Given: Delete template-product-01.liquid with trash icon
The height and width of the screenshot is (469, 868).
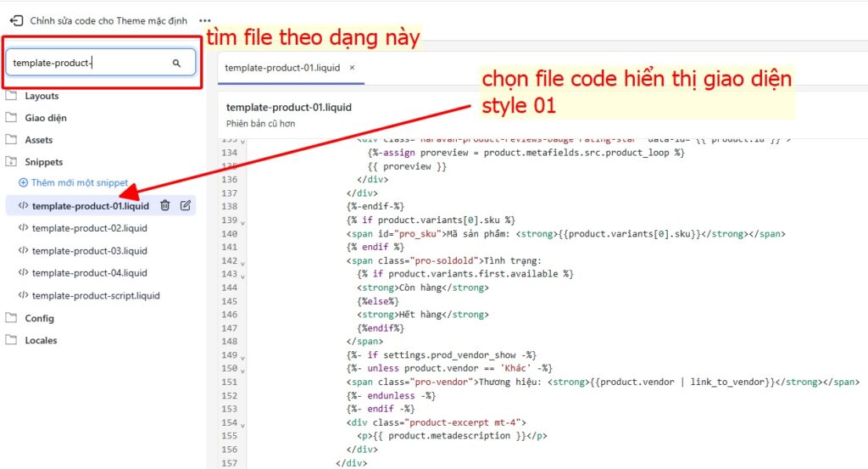Looking at the screenshot, I should click(165, 205).
